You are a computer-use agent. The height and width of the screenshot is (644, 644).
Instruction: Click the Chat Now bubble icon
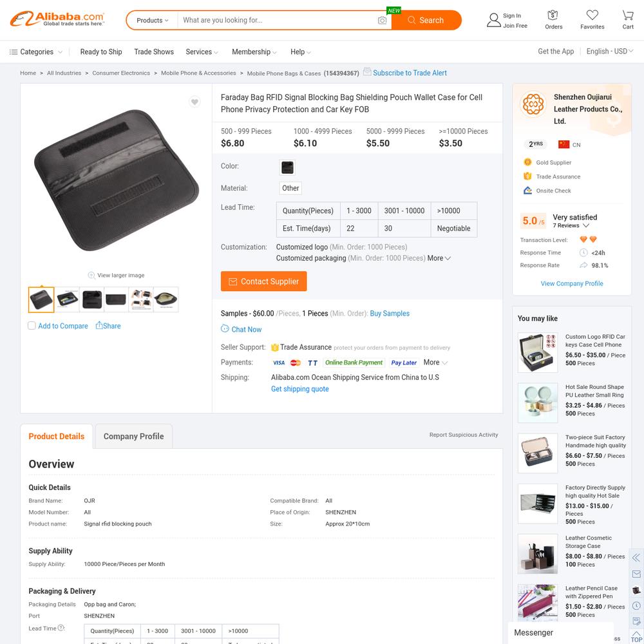click(225, 328)
